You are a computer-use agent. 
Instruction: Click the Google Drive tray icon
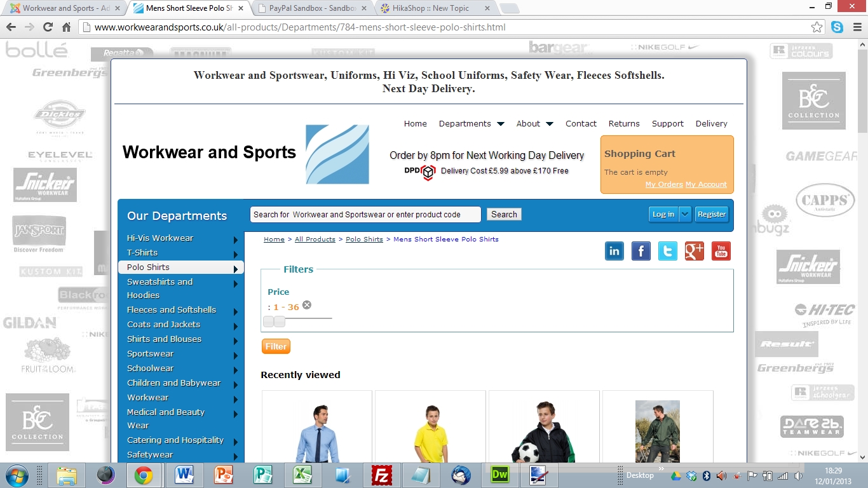tap(676, 475)
